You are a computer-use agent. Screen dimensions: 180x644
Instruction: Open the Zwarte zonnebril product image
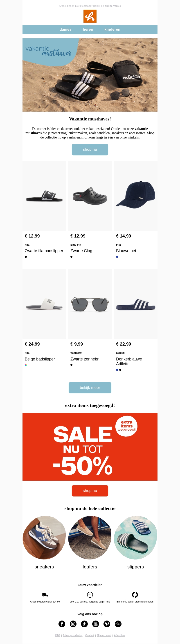[90, 304]
